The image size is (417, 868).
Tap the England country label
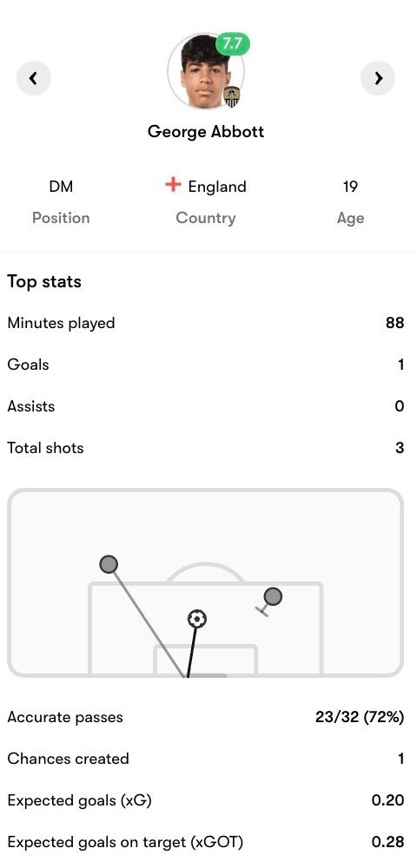(217, 187)
